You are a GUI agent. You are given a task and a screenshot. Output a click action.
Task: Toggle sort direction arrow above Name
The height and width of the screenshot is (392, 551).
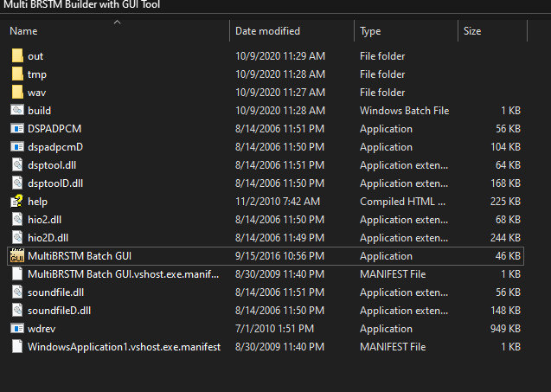117,22
